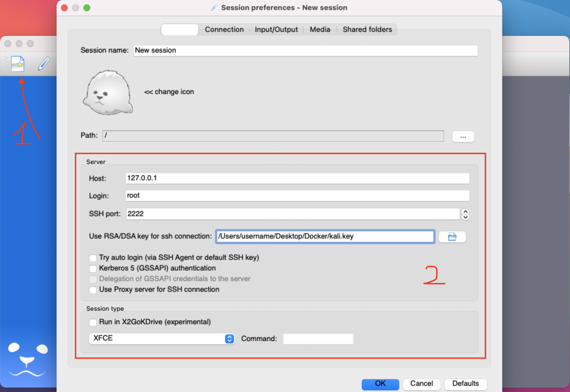Toggle Kerberos 5 GSSAPI authentication checkbox

tap(93, 268)
